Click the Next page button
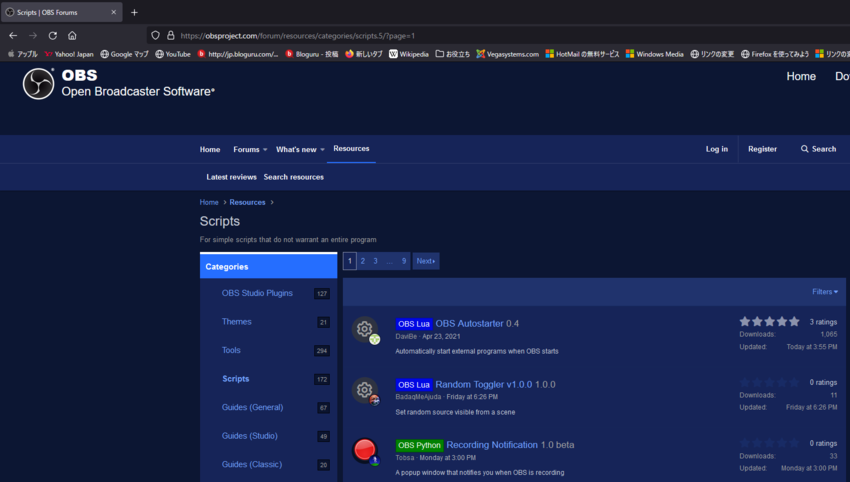Screen dimensions: 850x482 click(426, 261)
